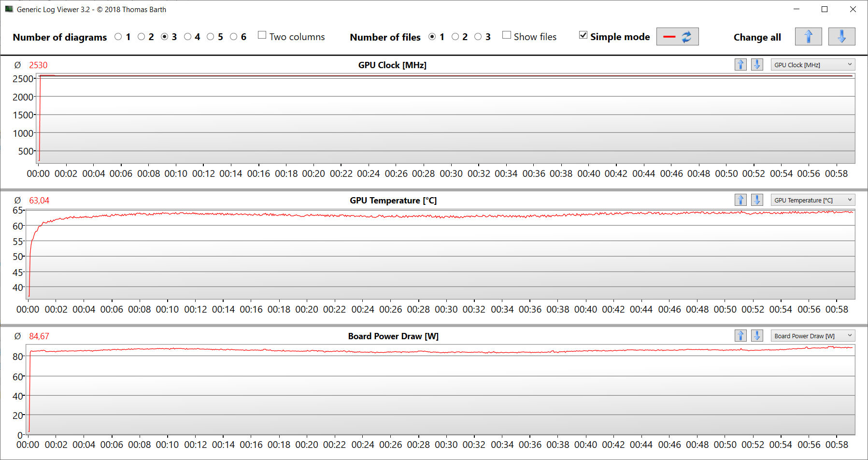Viewport: 868px width, 460px height.
Task: Click the app icon in the title bar
Action: point(9,9)
